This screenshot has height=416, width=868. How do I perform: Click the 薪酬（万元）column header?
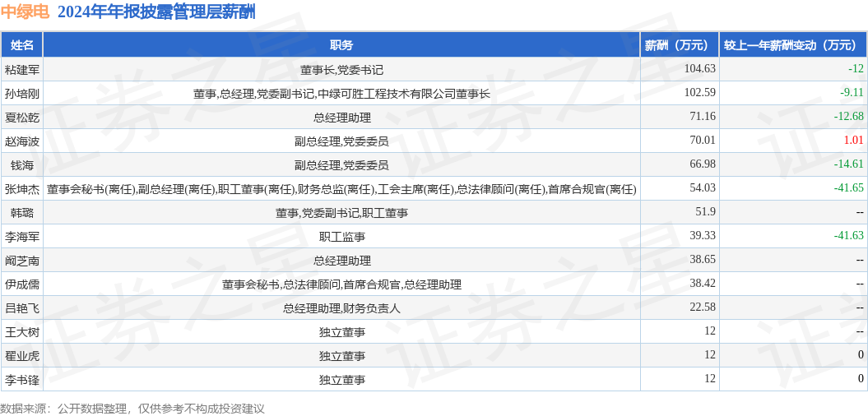(x=680, y=45)
